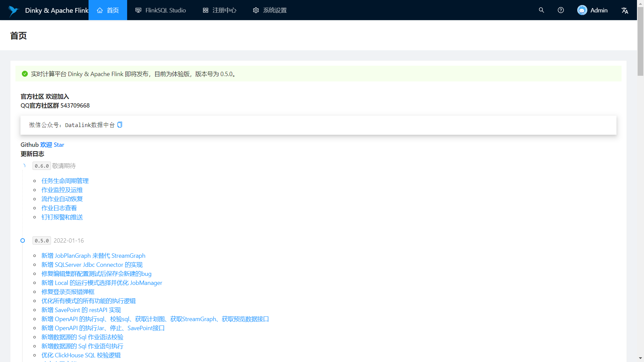Image resolution: width=644 pixels, height=362 pixels.
Task: Click the Admin avatar icon
Action: 582,10
